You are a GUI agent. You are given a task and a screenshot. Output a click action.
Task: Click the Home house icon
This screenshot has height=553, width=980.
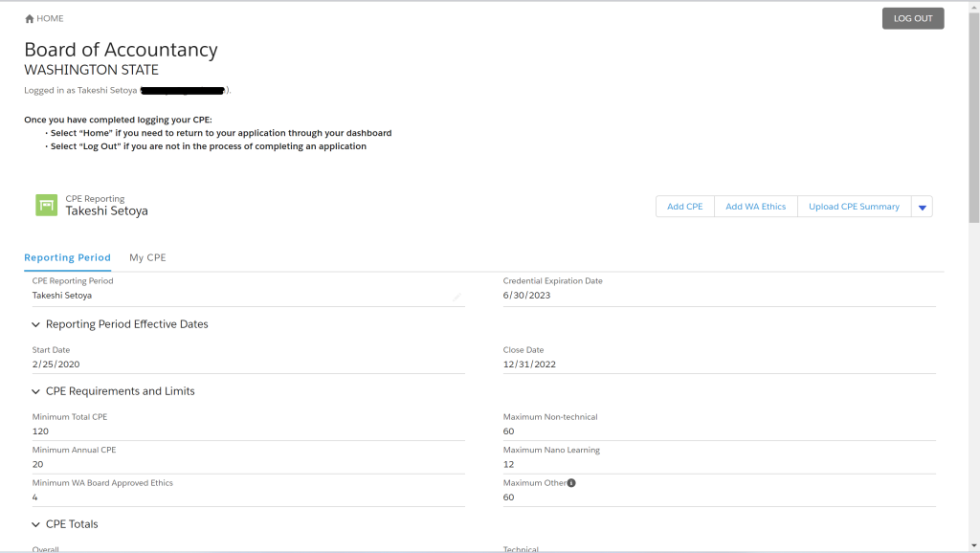(29, 19)
